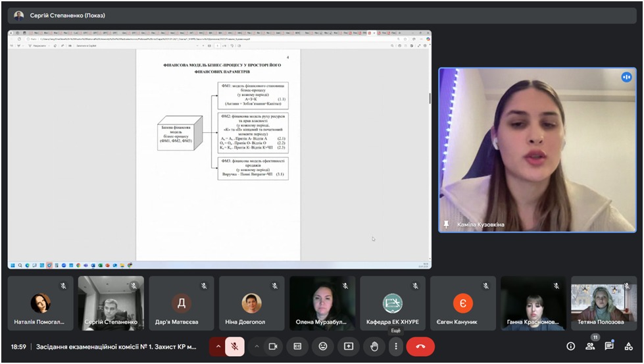
Task: Click the Windows Start button in shared screen
Action: tap(12, 265)
